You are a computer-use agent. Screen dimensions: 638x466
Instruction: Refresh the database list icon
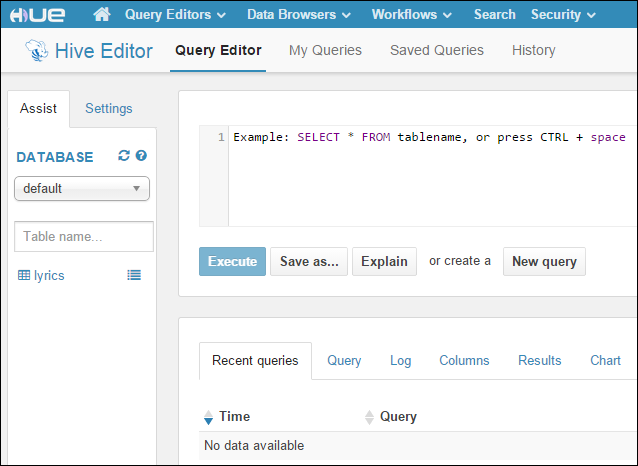click(x=124, y=155)
